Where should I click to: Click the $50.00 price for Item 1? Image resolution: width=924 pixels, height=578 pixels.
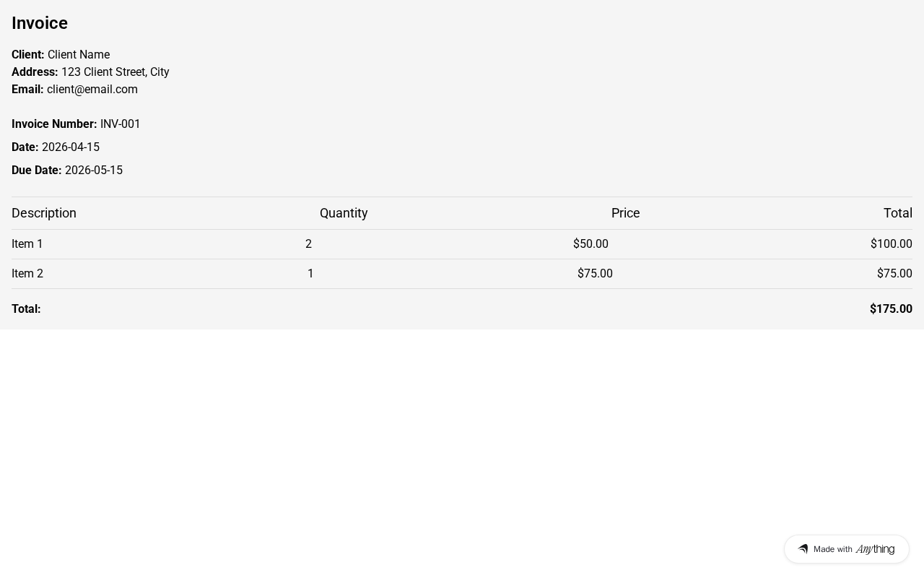pos(590,244)
